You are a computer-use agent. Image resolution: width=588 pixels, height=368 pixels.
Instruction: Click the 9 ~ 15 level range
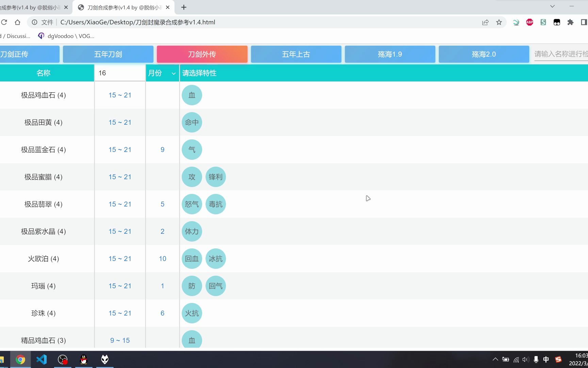click(x=120, y=340)
